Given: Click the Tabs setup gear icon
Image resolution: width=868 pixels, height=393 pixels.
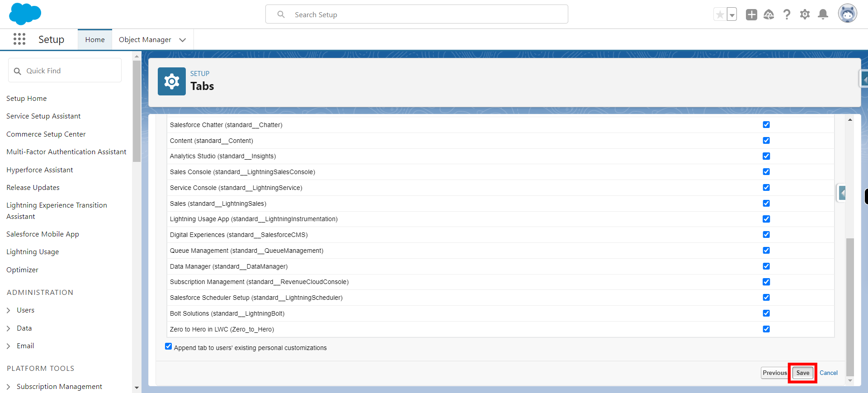Looking at the screenshot, I should (172, 81).
